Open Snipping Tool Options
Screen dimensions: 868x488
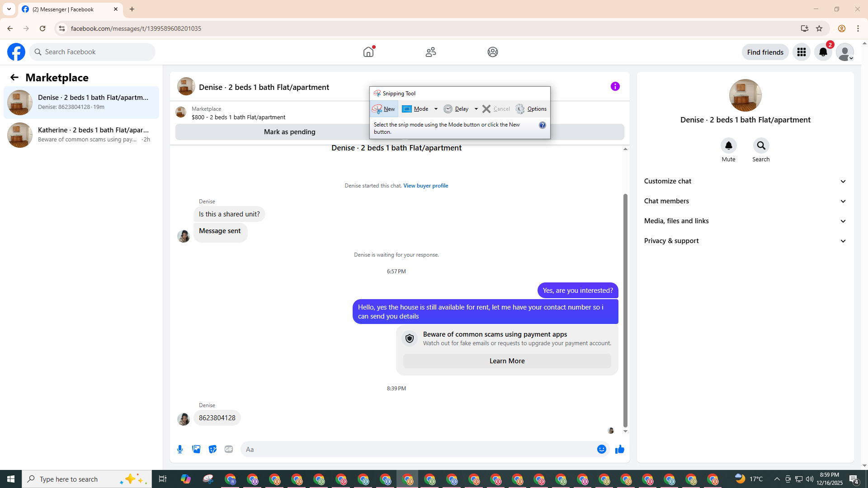[x=531, y=109]
